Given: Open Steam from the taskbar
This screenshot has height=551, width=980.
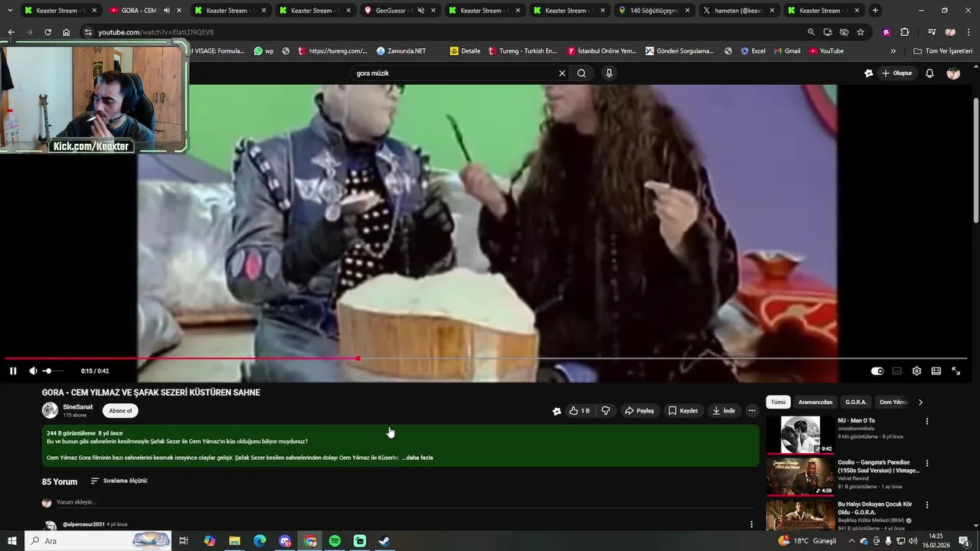Looking at the screenshot, I should click(x=384, y=541).
